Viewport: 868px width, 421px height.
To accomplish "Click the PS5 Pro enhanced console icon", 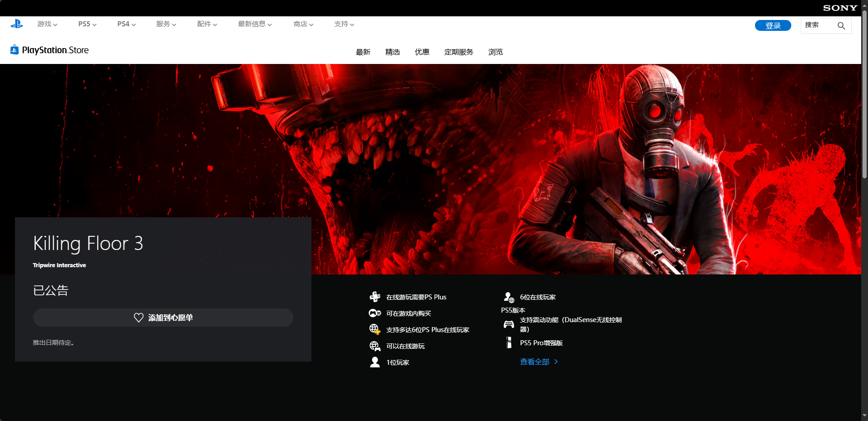I will point(509,343).
